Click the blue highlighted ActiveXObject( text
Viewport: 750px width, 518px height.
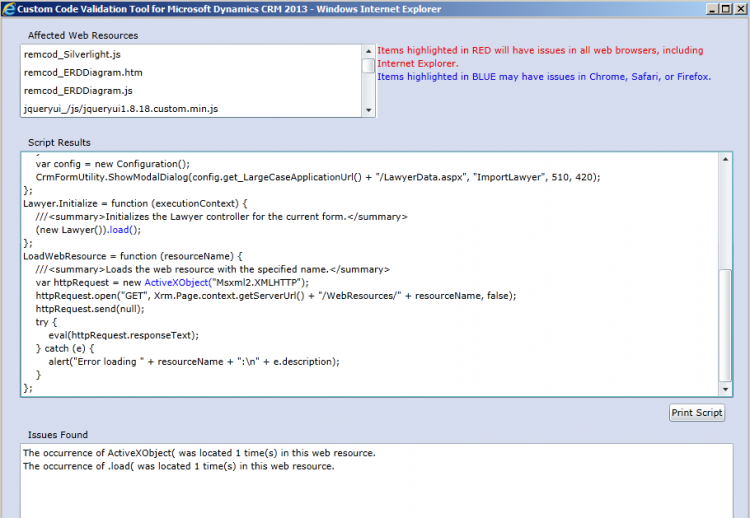[x=178, y=283]
